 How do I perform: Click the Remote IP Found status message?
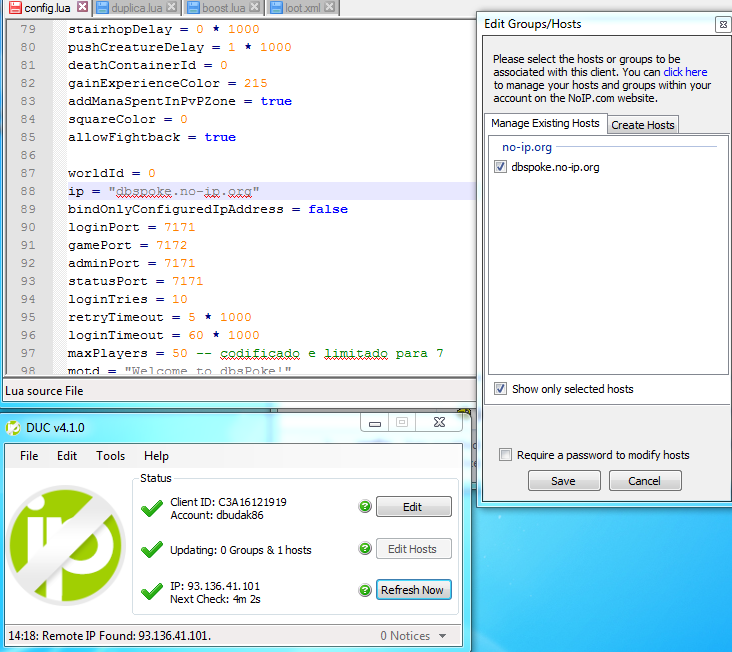[x=110, y=636]
